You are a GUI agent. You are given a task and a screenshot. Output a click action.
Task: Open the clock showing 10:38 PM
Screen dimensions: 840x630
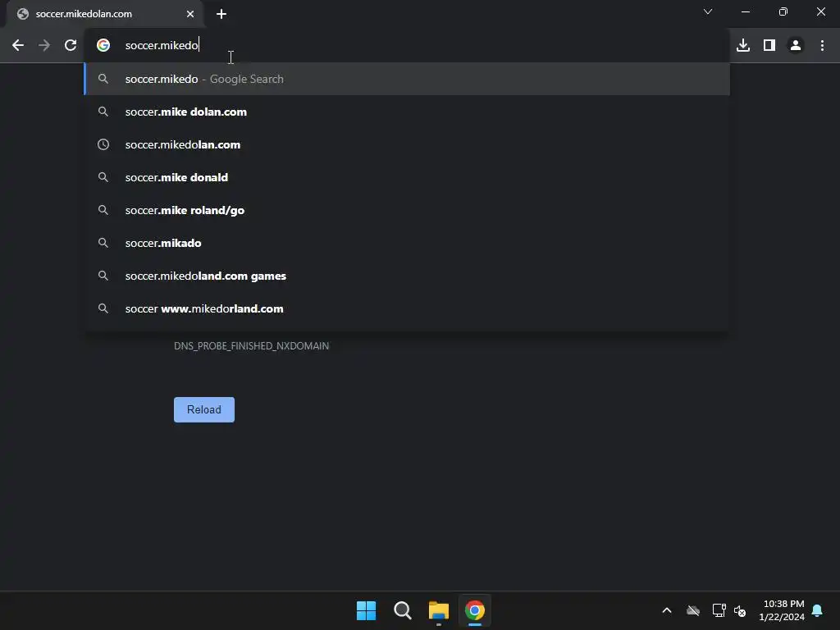781,610
